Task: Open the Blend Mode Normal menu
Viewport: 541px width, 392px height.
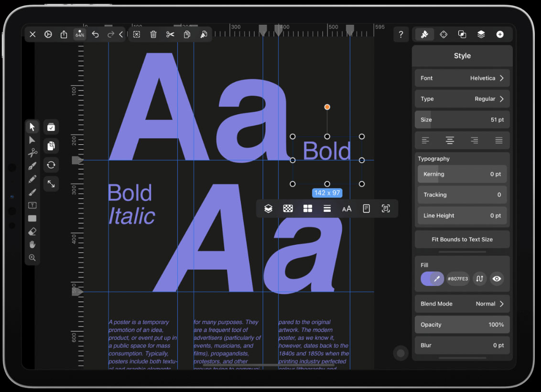Action: (462, 304)
